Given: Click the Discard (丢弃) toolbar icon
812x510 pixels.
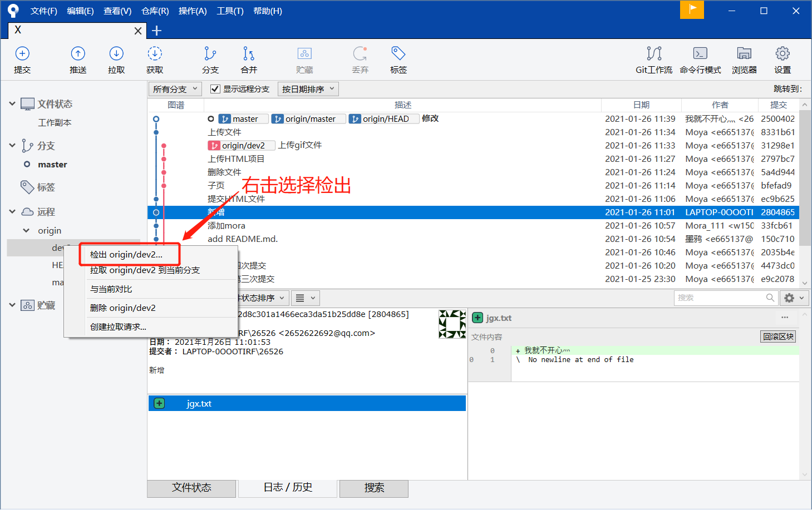Looking at the screenshot, I should [360, 54].
